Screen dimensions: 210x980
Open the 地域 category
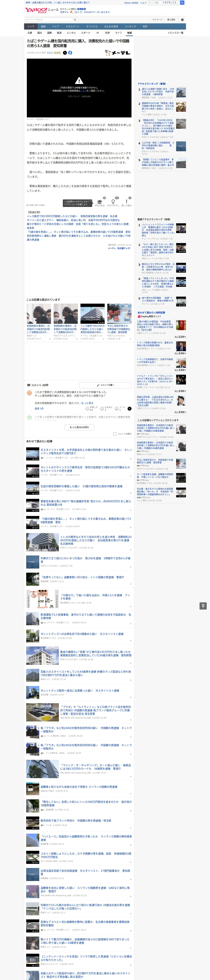(129, 33)
